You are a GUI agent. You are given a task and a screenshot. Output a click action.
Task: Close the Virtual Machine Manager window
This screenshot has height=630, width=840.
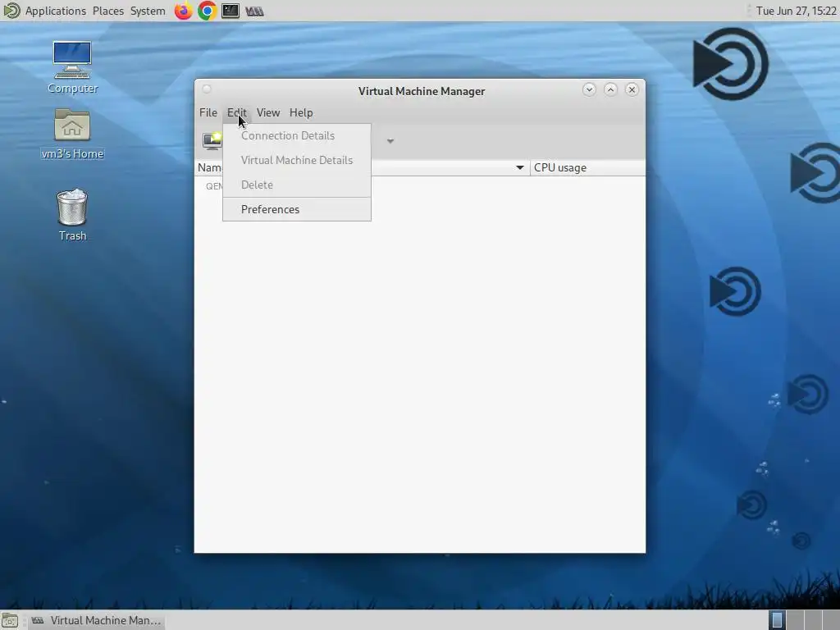(x=632, y=89)
